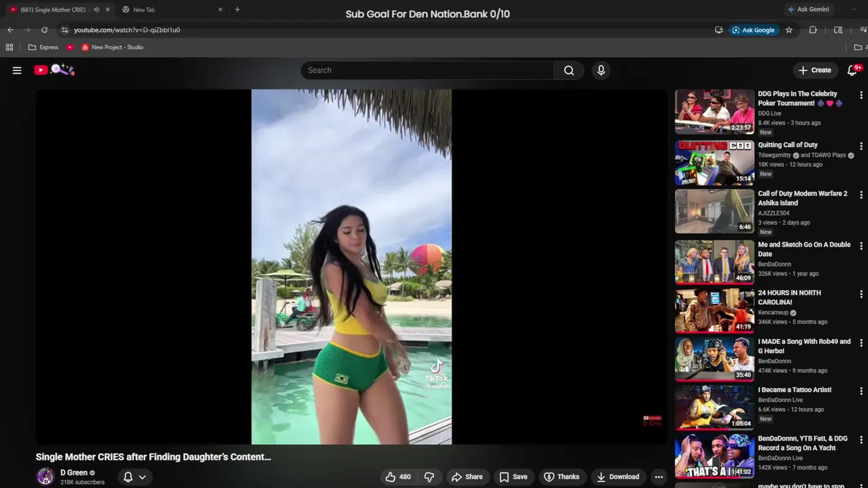Open Quitting Call of Duty thumbnail
Screen dimensions: 868x488
(x=714, y=163)
